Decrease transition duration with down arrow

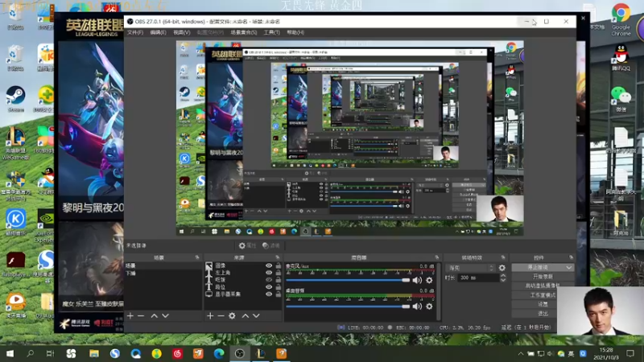[503, 280]
